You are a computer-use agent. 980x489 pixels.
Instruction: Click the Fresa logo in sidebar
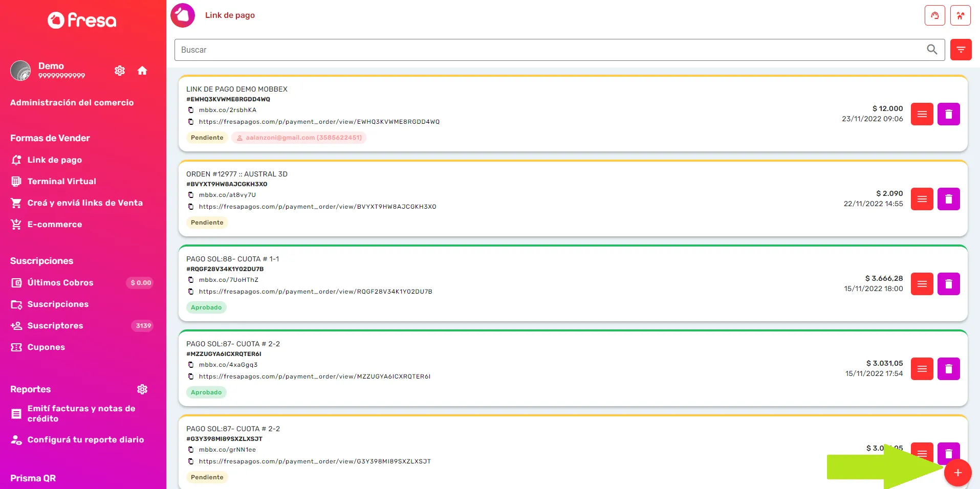pos(82,20)
